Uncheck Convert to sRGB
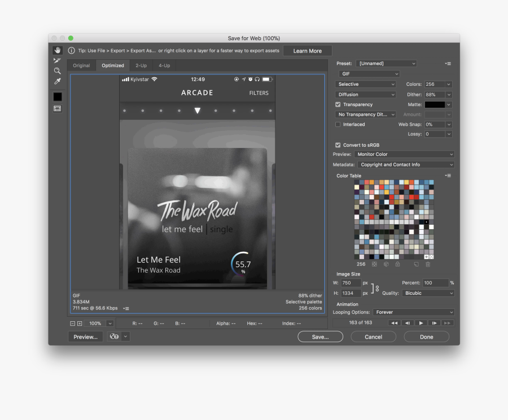Viewport: 508px width, 420px height. (x=338, y=145)
